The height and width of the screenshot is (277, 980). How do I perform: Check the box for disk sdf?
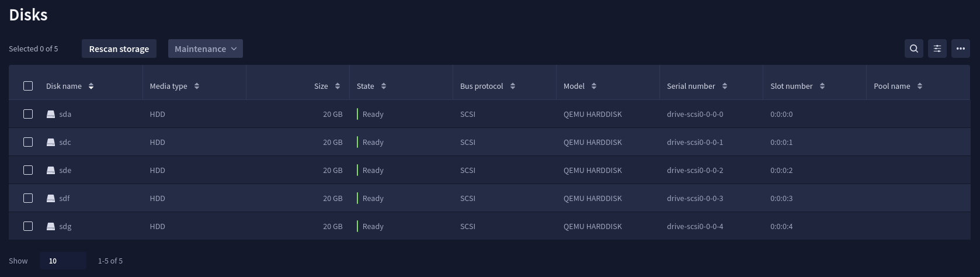pyautogui.click(x=28, y=198)
